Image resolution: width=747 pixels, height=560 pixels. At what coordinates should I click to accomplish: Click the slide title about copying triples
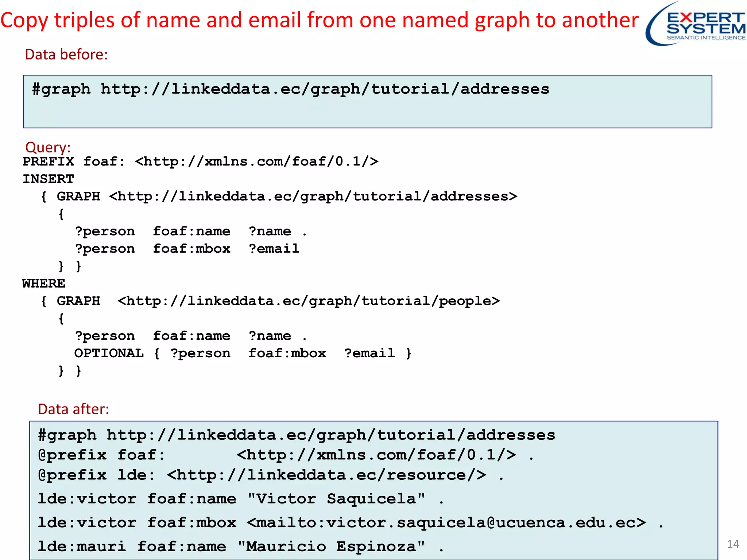(x=320, y=20)
